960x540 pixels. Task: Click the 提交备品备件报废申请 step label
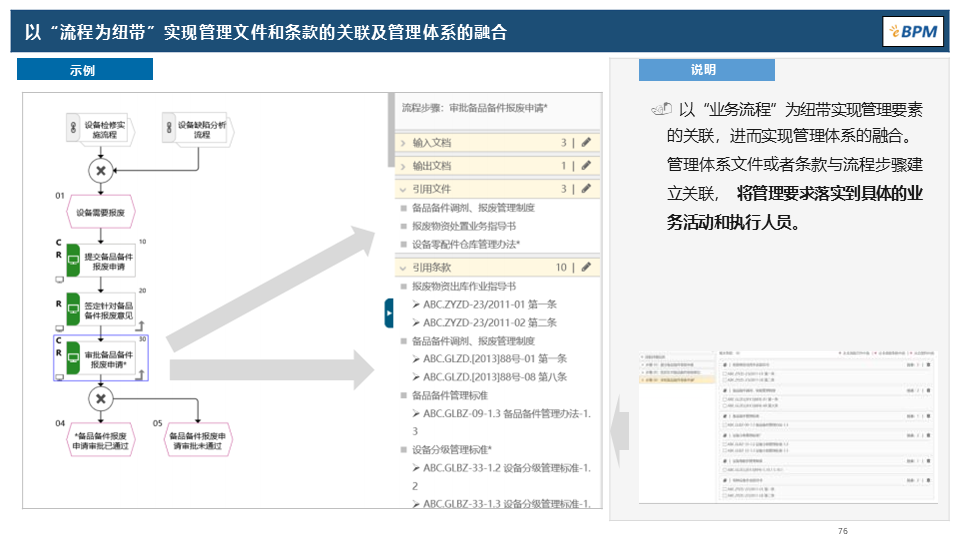pos(108,261)
